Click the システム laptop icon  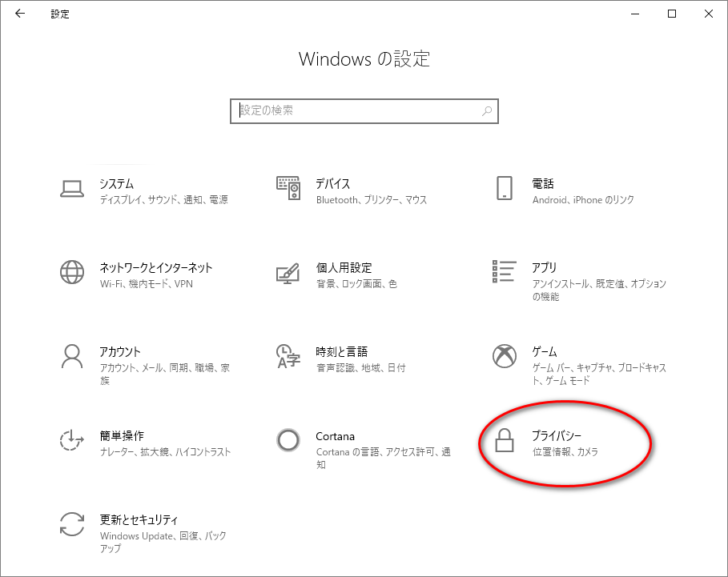tap(72, 189)
